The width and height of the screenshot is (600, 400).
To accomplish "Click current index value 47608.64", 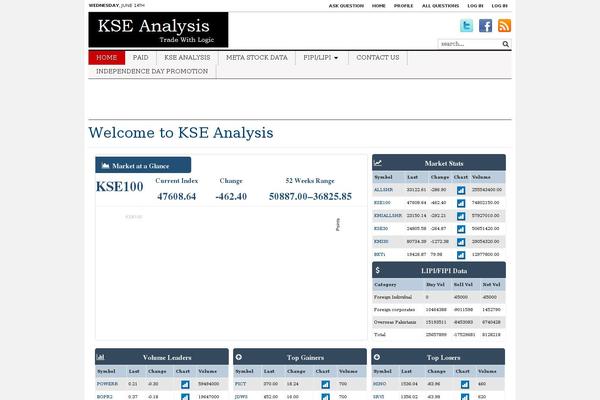I will click(x=176, y=196).
